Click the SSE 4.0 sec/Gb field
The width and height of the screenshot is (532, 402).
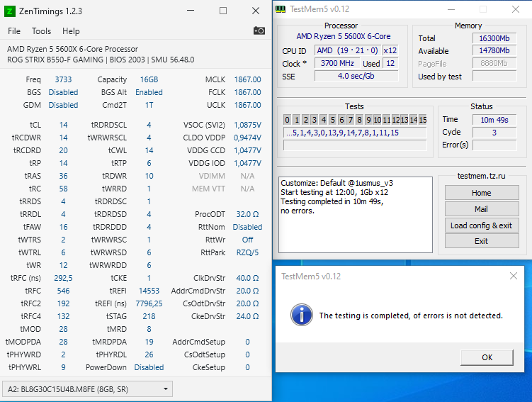tap(356, 76)
